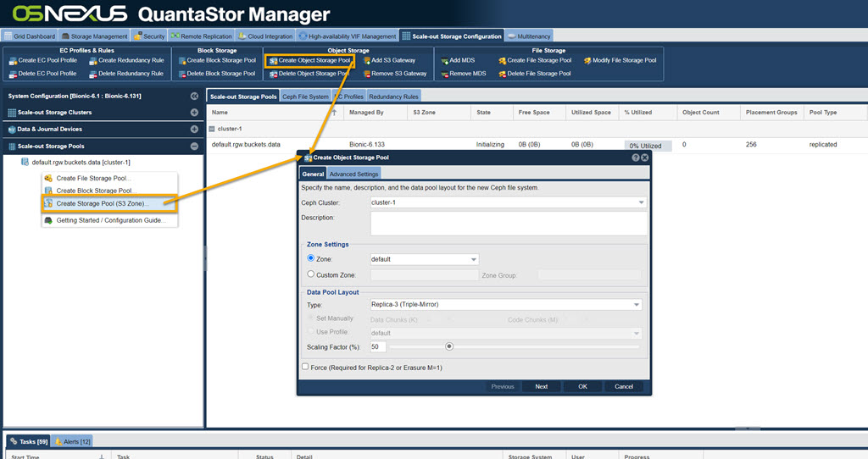This screenshot has width=868, height=459.
Task: Enable Force checkbox for Replica-2 or Erasure
Action: click(305, 367)
